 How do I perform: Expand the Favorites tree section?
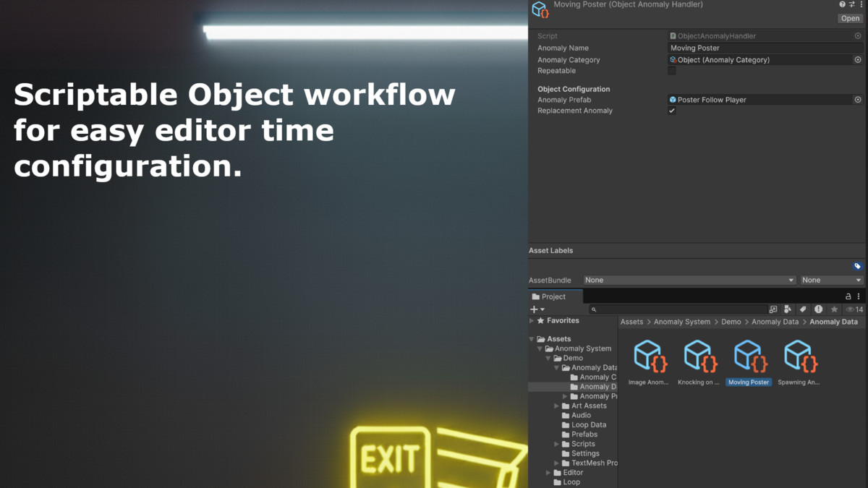532,320
